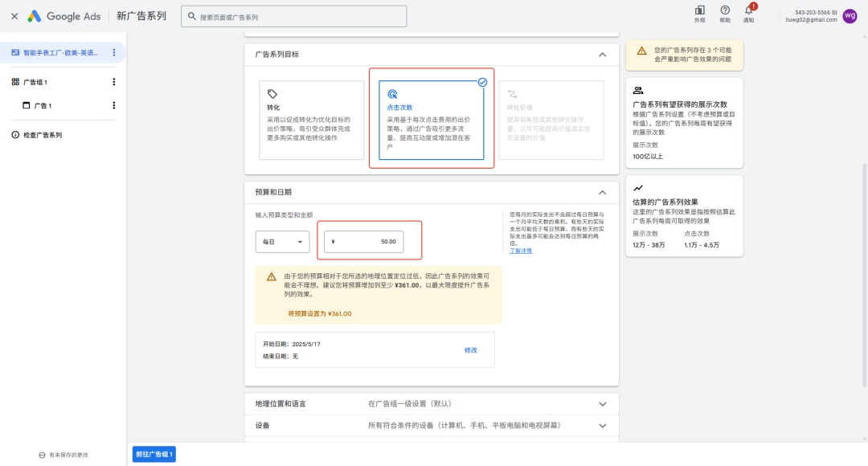Collapse the 广告系列目标 section
This screenshot has width=868, height=466.
602,55
